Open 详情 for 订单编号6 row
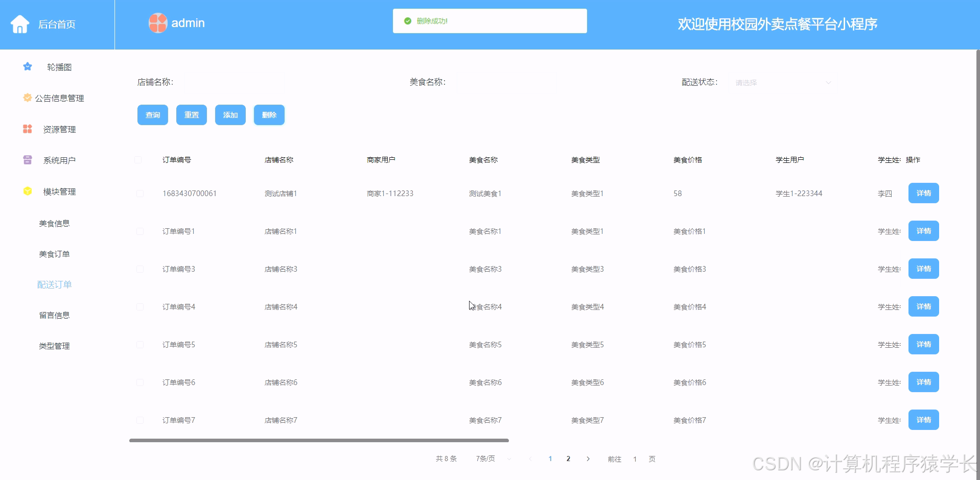The height and width of the screenshot is (480, 980). pos(924,382)
